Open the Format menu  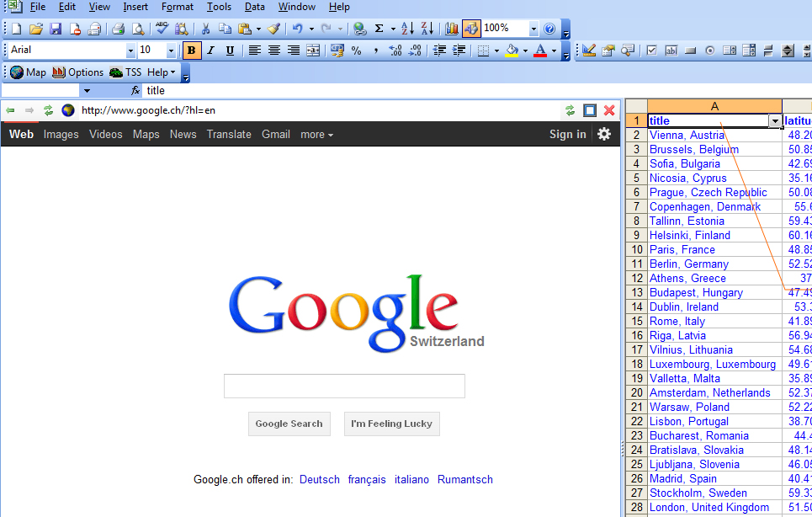[177, 7]
